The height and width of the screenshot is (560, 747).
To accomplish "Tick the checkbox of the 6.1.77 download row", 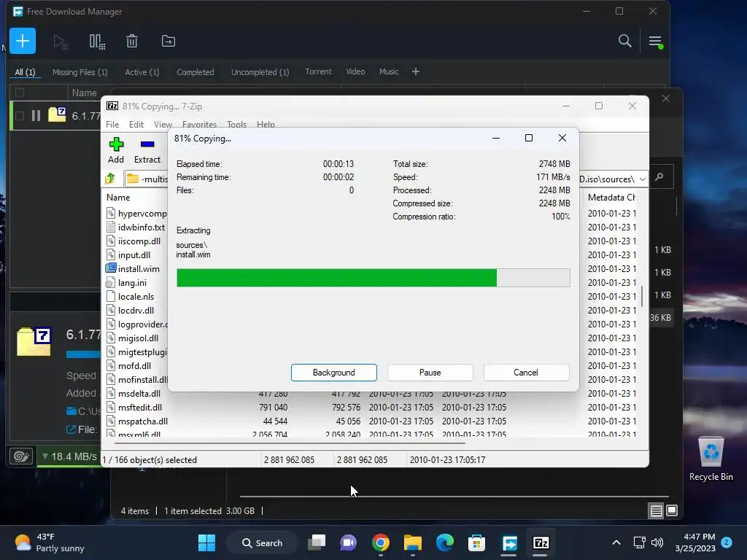I will tap(20, 115).
